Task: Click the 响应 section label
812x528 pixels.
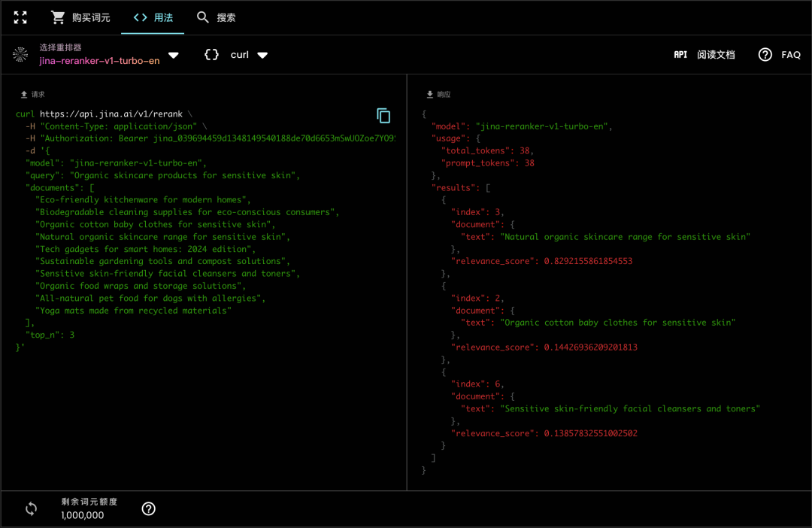Action: (x=444, y=94)
